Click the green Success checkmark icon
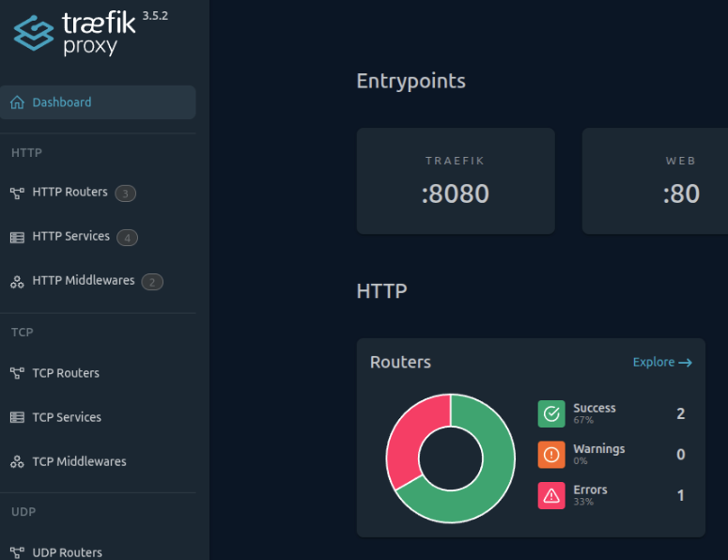 [x=551, y=413]
